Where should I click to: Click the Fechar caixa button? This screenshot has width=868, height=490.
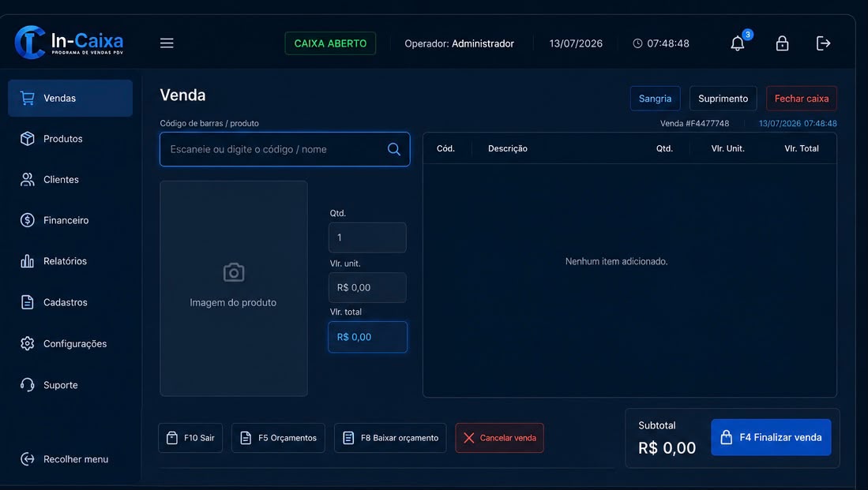802,99
